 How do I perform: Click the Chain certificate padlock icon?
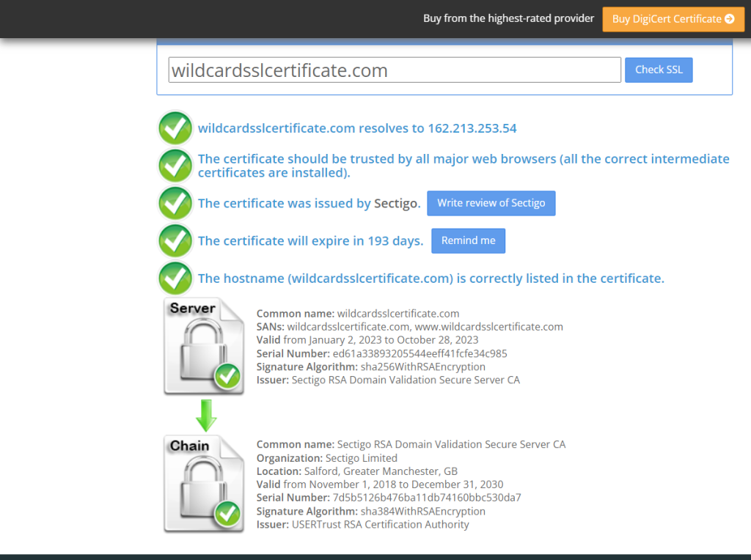pyautogui.click(x=203, y=484)
